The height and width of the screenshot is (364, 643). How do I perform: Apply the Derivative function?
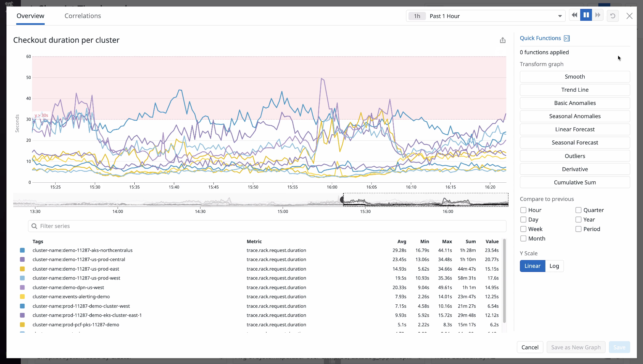pyautogui.click(x=575, y=169)
